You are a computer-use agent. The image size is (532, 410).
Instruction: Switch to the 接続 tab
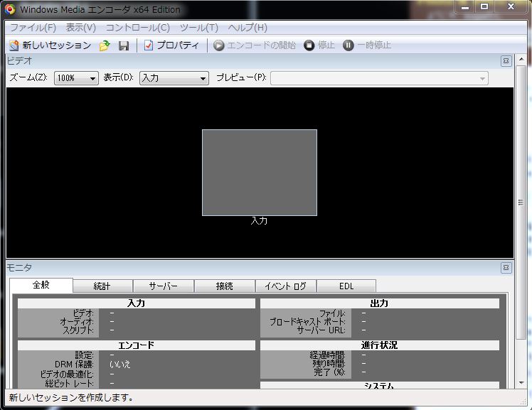[225, 286]
